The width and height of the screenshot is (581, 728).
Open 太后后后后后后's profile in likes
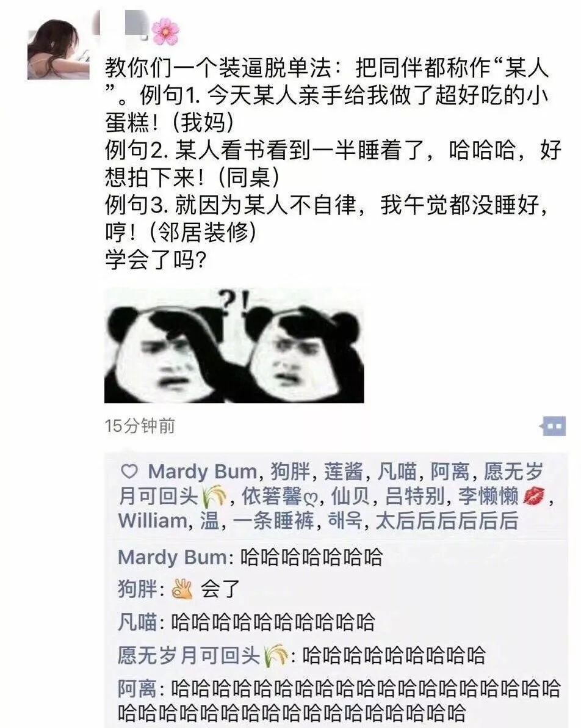pyautogui.click(x=446, y=520)
